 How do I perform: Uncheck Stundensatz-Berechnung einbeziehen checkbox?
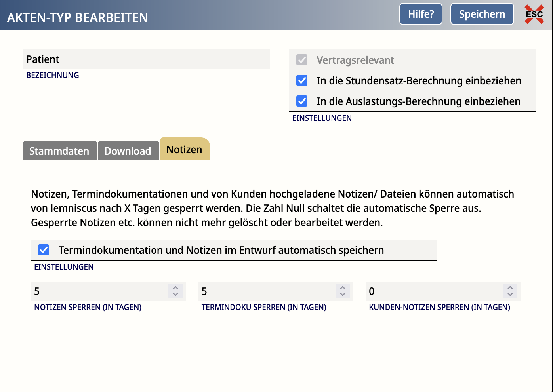point(302,80)
